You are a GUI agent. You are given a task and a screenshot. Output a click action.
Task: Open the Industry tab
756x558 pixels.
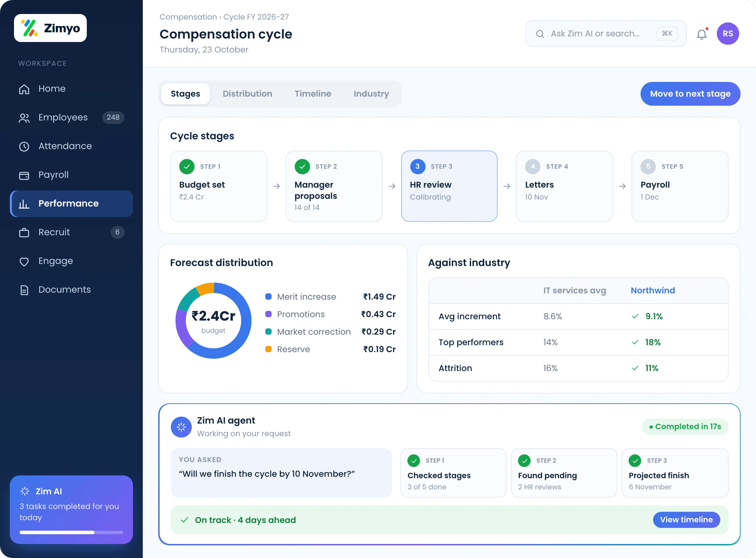[371, 94]
